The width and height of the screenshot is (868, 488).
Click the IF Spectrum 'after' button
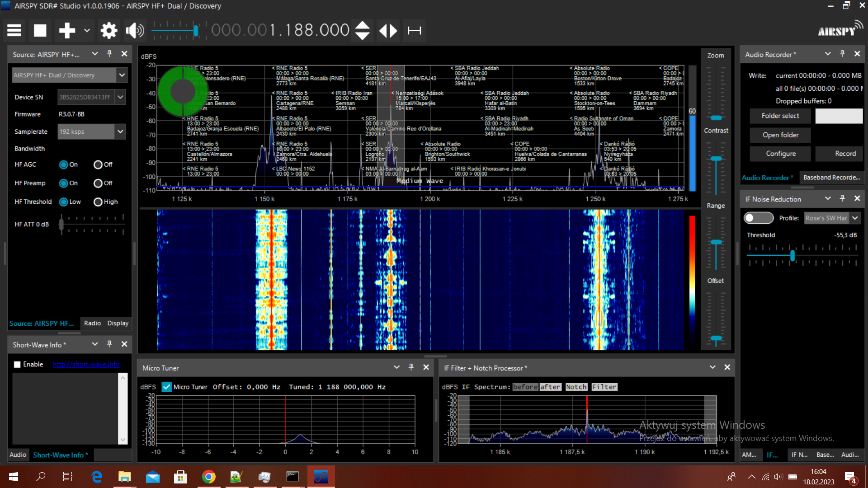tap(550, 387)
